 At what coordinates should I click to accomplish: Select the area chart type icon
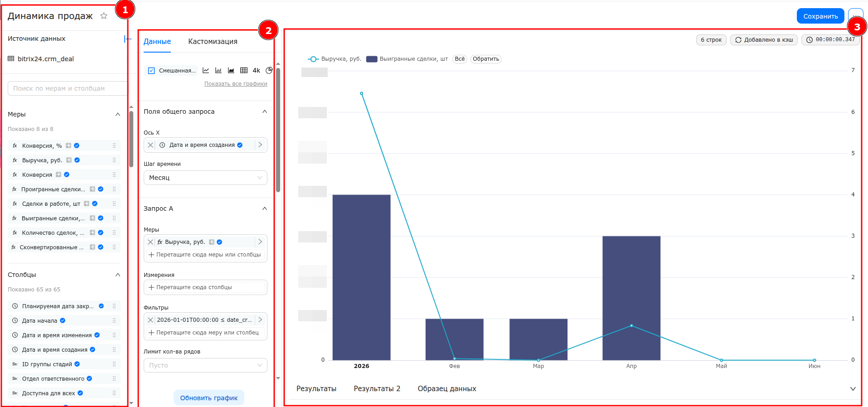tap(231, 70)
